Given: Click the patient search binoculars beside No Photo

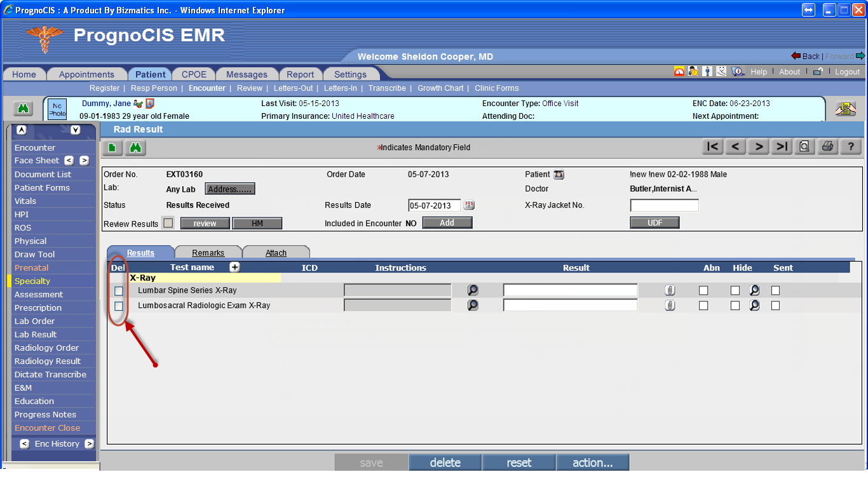Looking at the screenshot, I should pyautogui.click(x=24, y=109).
